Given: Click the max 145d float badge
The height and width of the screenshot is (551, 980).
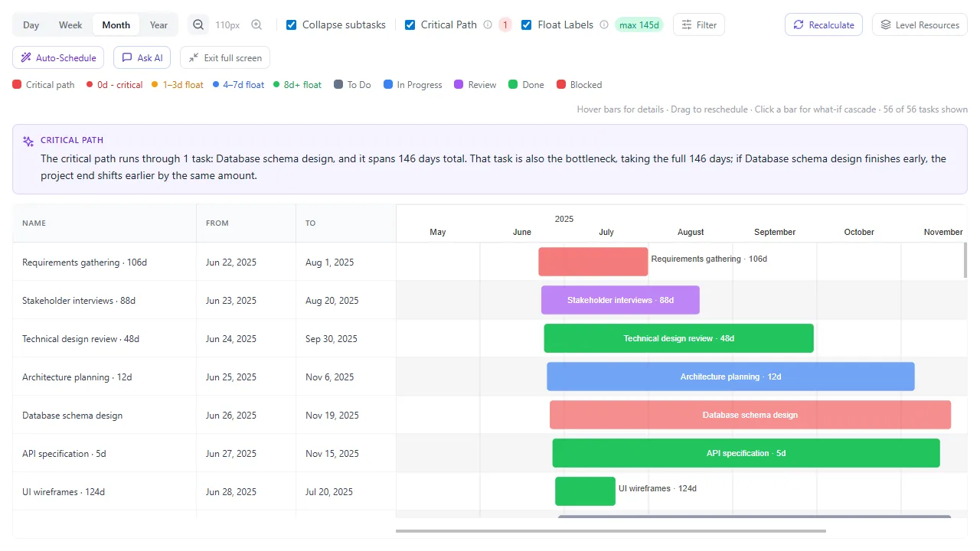Looking at the screenshot, I should click(639, 24).
